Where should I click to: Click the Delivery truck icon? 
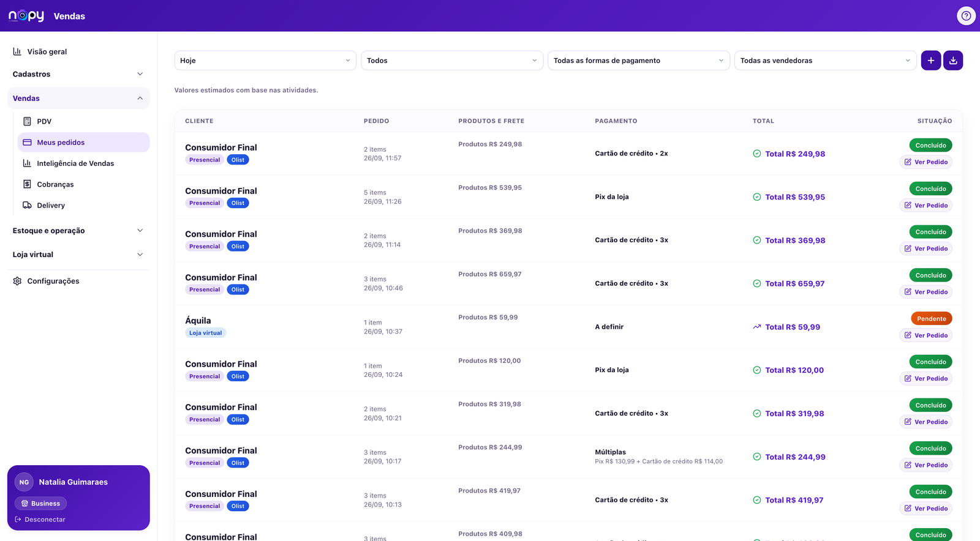click(27, 205)
